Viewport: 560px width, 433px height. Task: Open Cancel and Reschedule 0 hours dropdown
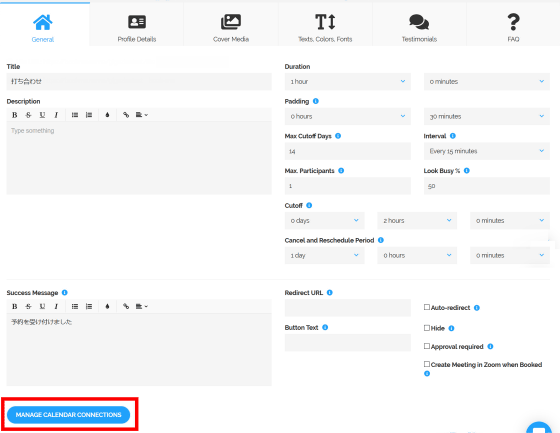point(417,255)
